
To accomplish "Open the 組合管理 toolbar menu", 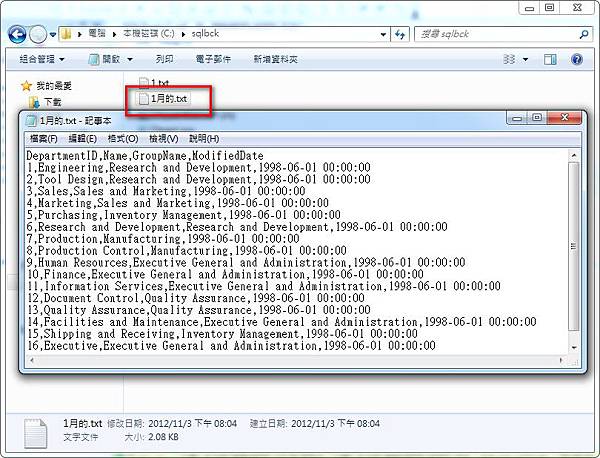I will (x=42, y=59).
